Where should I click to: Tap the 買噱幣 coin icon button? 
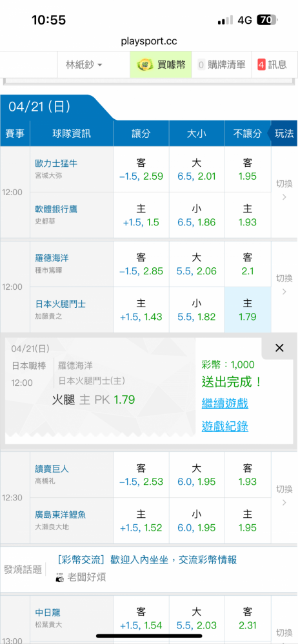coord(161,64)
